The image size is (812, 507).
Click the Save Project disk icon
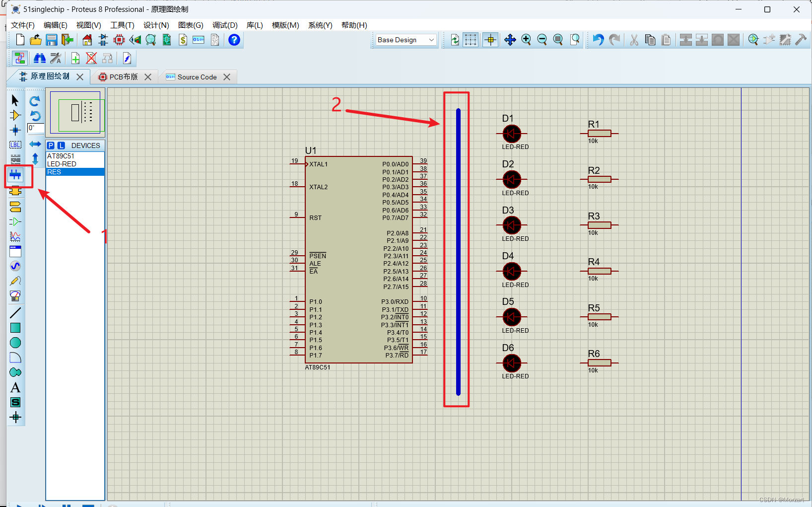[52, 40]
